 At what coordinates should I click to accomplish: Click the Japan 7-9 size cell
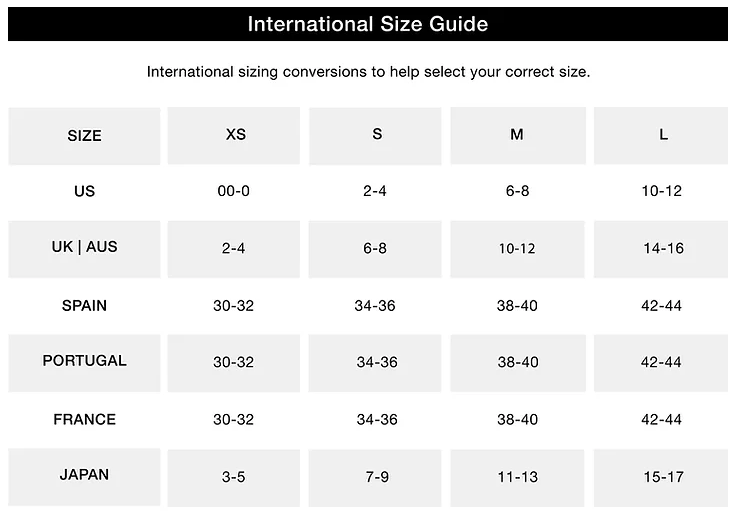pyautogui.click(x=376, y=477)
